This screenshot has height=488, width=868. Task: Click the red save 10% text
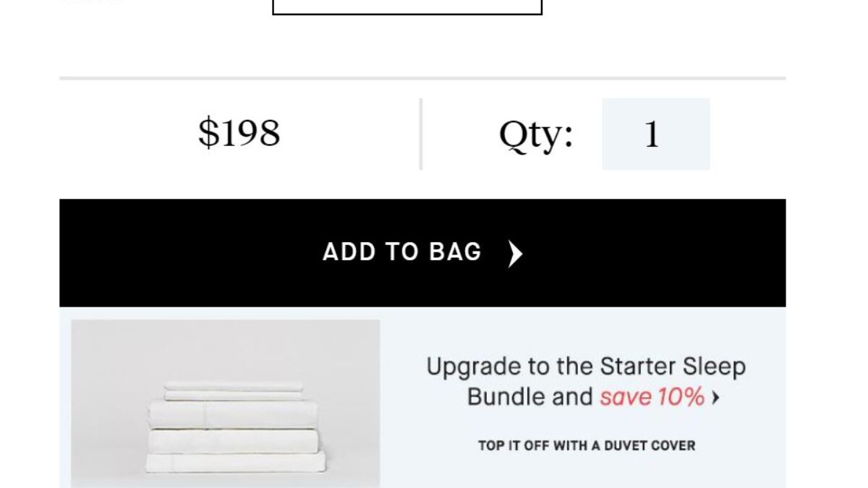pyautogui.click(x=652, y=397)
